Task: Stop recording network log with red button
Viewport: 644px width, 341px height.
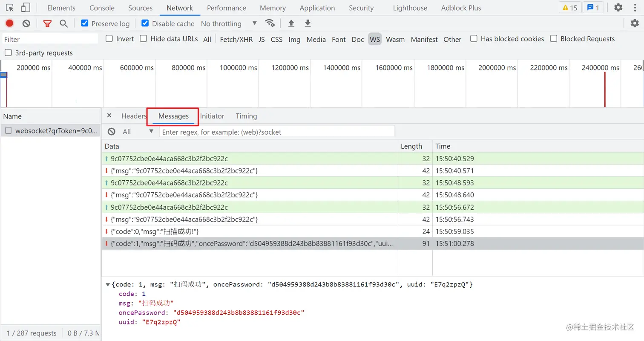Action: coord(9,23)
